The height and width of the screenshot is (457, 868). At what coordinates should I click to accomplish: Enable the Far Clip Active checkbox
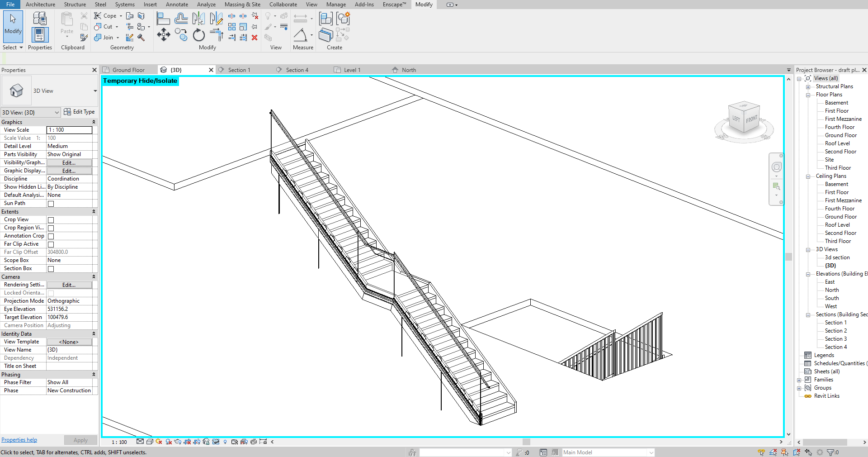51,244
